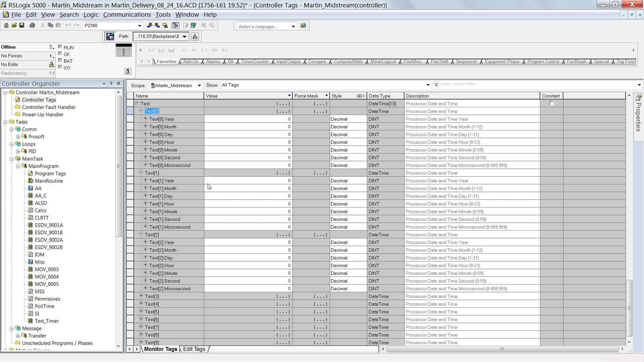Click the Verify Routine icon
This screenshot has width=644, height=362.
click(x=185, y=25)
